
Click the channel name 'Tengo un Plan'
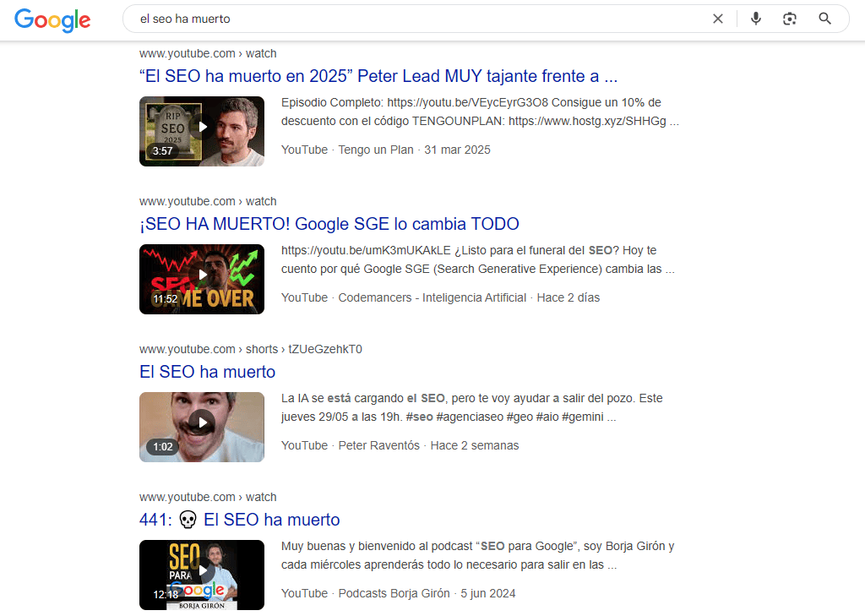(376, 150)
